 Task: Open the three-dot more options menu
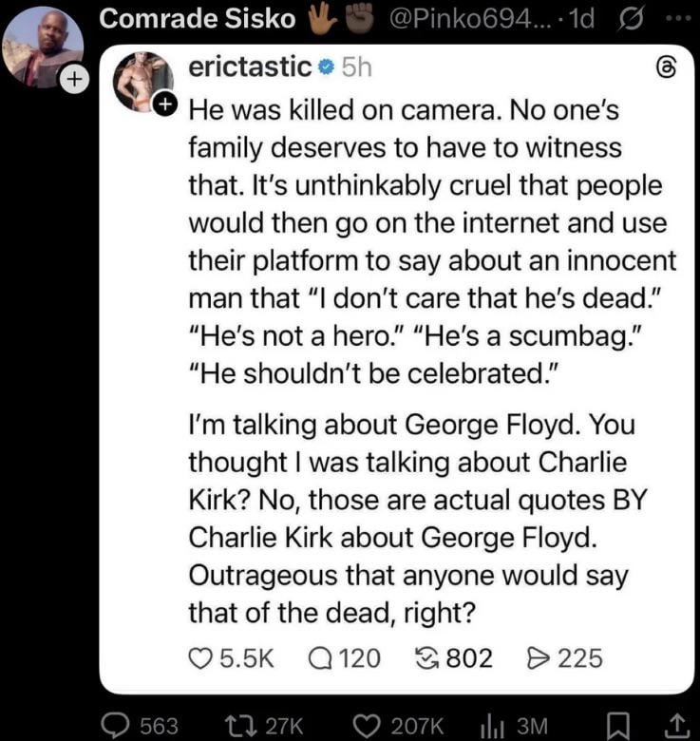[x=682, y=20]
